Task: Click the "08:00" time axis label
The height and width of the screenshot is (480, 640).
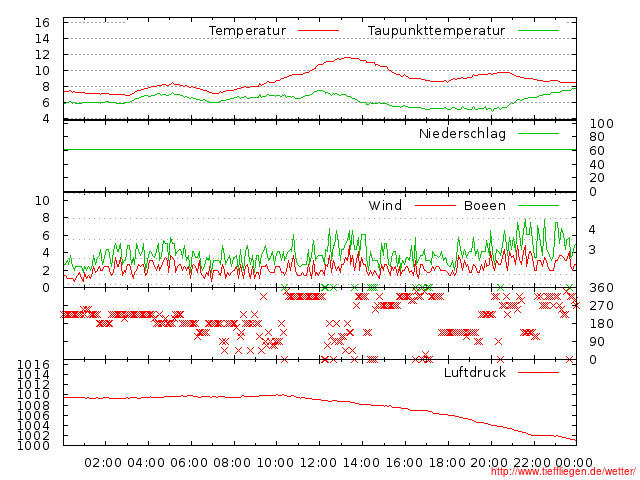Action: pos(232,463)
